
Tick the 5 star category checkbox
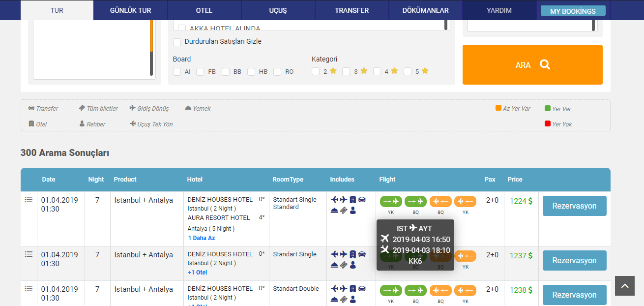coord(408,71)
